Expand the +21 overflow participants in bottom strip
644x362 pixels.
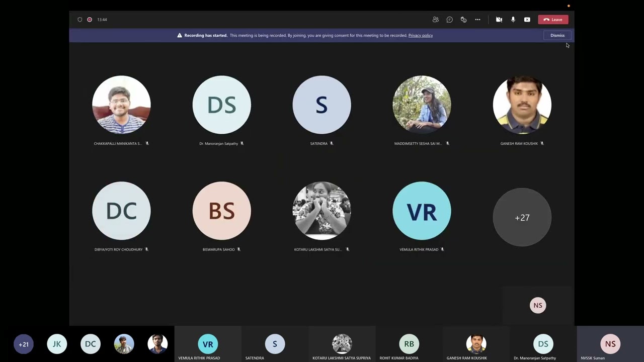24,344
